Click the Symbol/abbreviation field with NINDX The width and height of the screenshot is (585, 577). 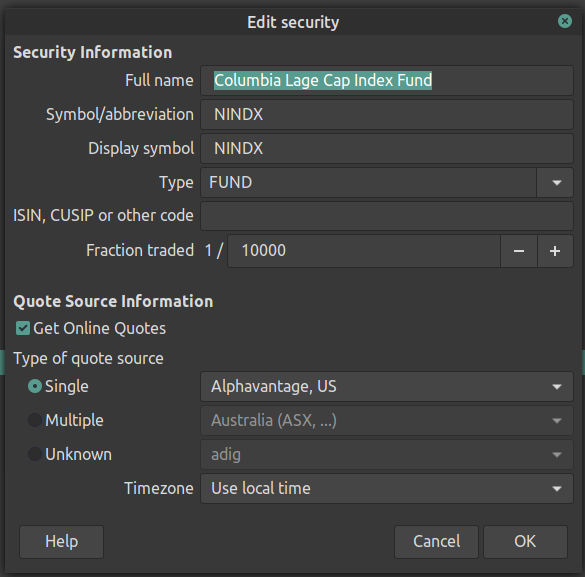pos(387,115)
